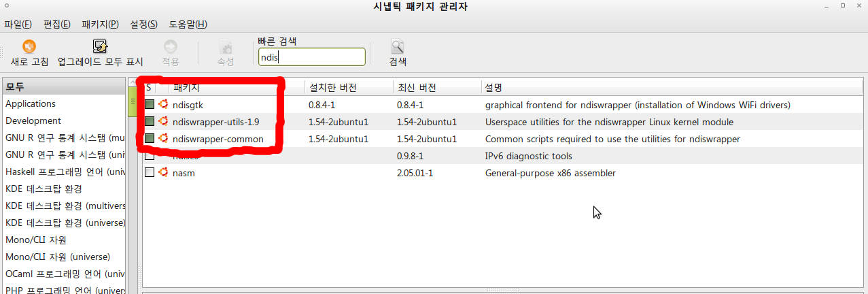Sort by the S status column header
The height and width of the screenshot is (294, 868).
[149, 88]
